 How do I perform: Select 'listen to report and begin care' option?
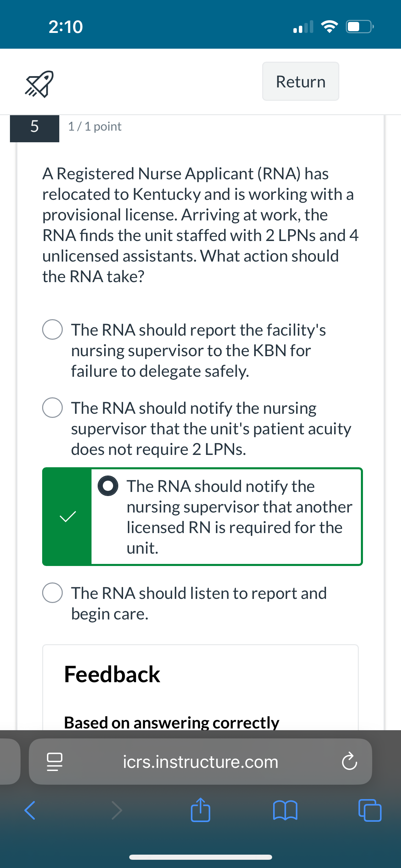coord(52,593)
